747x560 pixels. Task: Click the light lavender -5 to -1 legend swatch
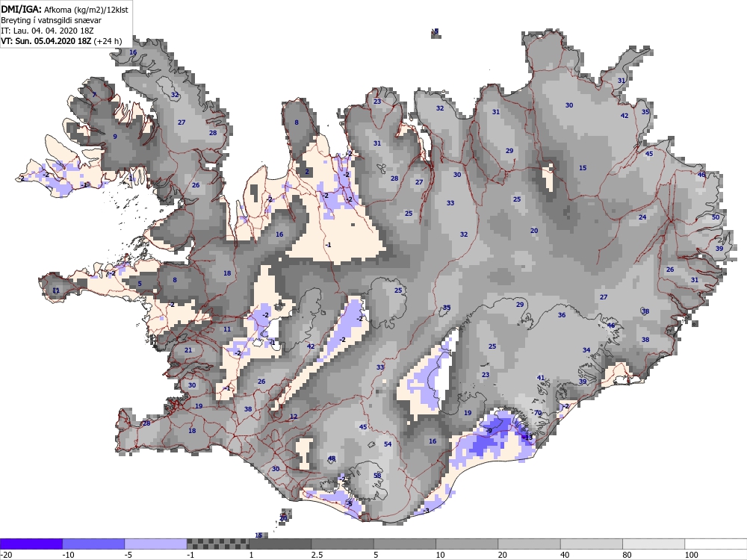tap(156, 544)
